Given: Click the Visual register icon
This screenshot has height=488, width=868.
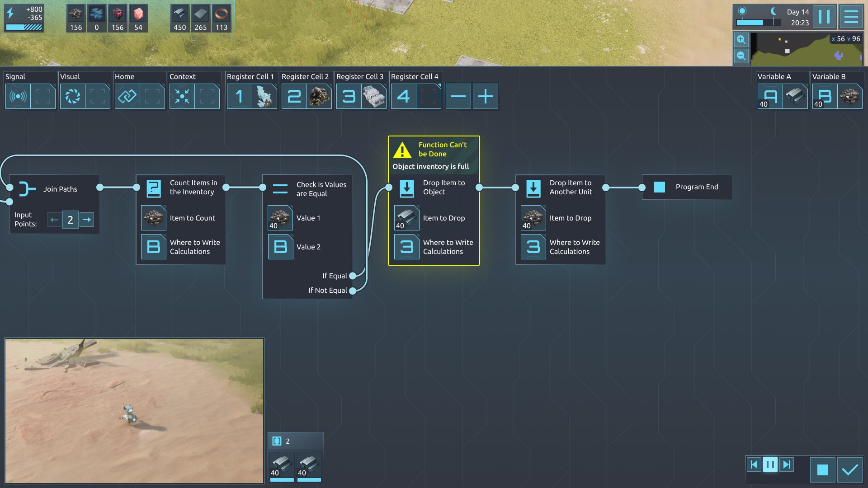Looking at the screenshot, I should tap(72, 96).
